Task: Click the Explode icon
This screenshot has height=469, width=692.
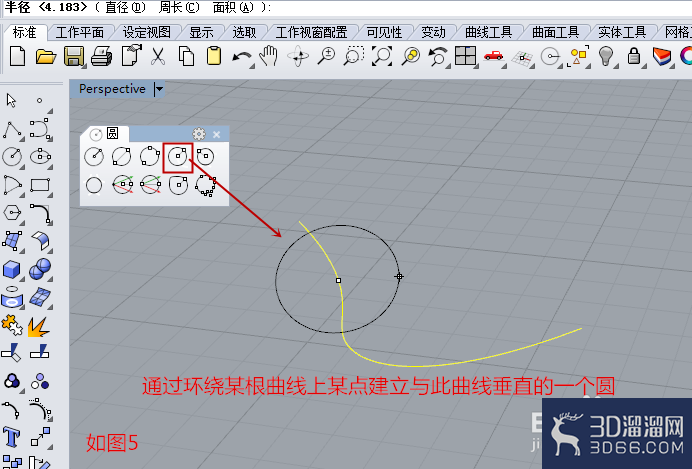Action: 38,326
